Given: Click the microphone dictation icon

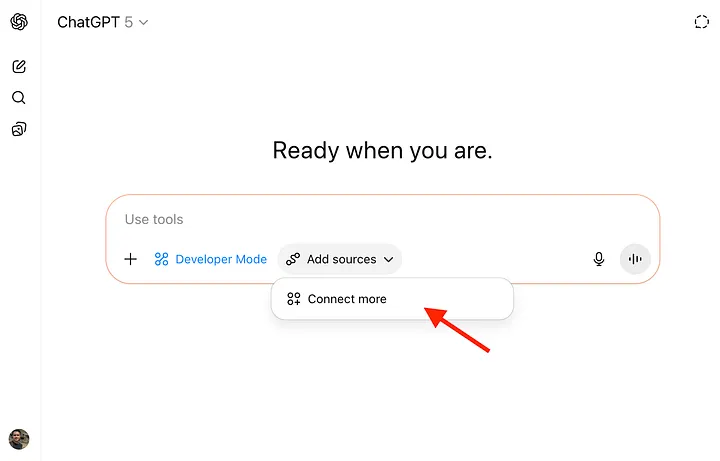Looking at the screenshot, I should (599, 259).
